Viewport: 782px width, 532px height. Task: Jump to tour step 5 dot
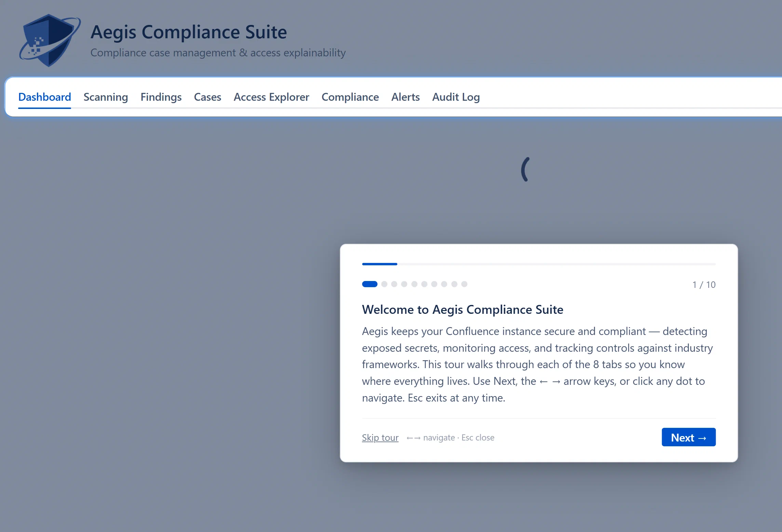tap(414, 284)
